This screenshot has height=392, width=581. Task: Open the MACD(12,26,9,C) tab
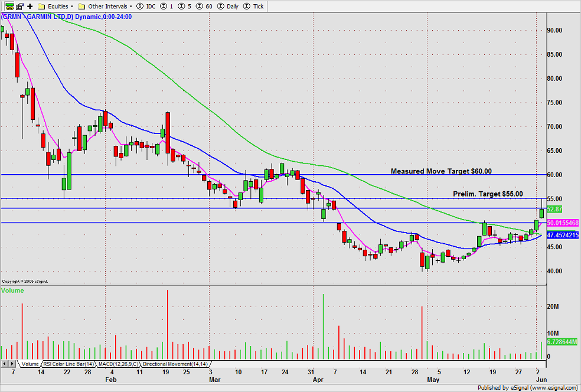point(118,364)
